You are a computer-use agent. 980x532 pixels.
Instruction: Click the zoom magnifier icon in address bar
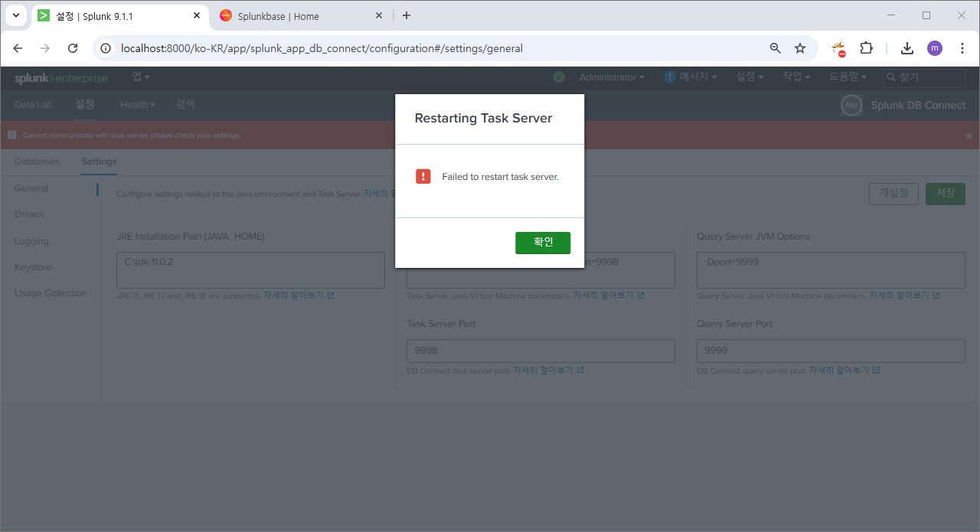click(776, 48)
